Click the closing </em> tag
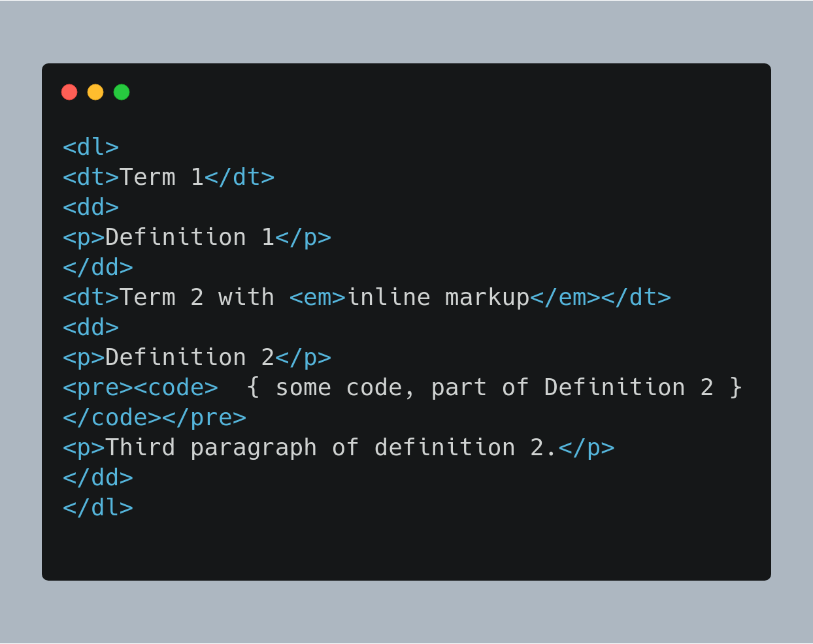The image size is (813, 644). (x=565, y=297)
